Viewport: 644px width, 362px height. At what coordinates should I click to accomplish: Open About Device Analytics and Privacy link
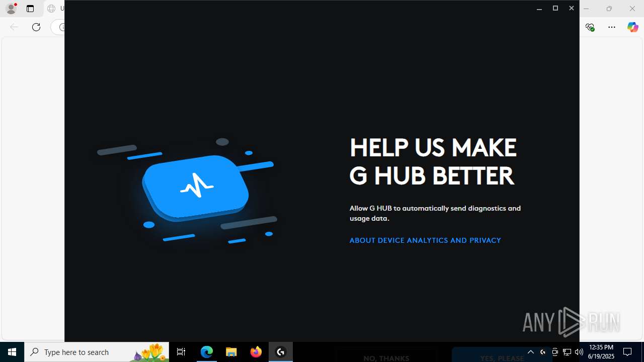(425, 240)
